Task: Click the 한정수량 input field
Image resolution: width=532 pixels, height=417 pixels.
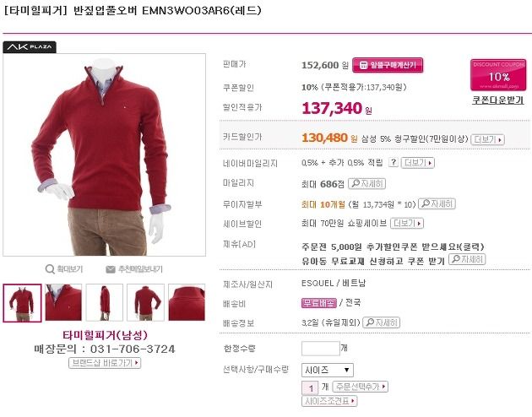Action: pyautogui.click(x=321, y=349)
